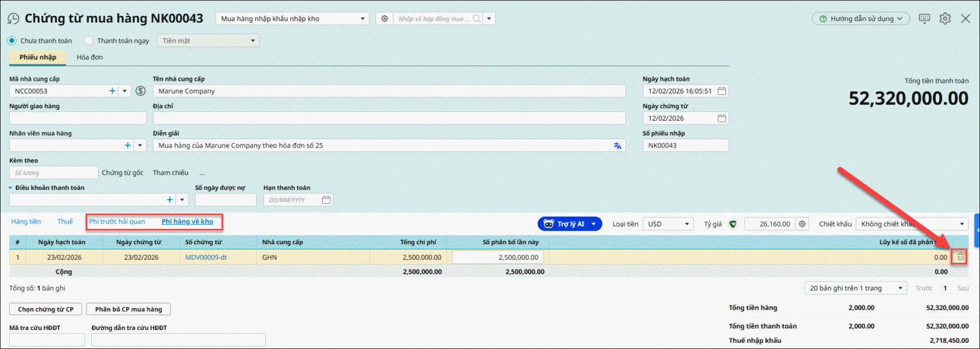Click the gear icon next to contract search

(x=385, y=19)
